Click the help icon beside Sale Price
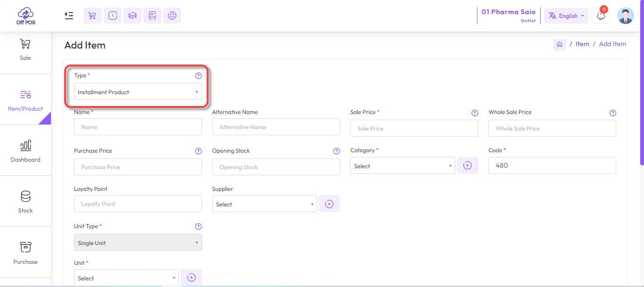Screen dimensions: 644x287 coord(475,113)
